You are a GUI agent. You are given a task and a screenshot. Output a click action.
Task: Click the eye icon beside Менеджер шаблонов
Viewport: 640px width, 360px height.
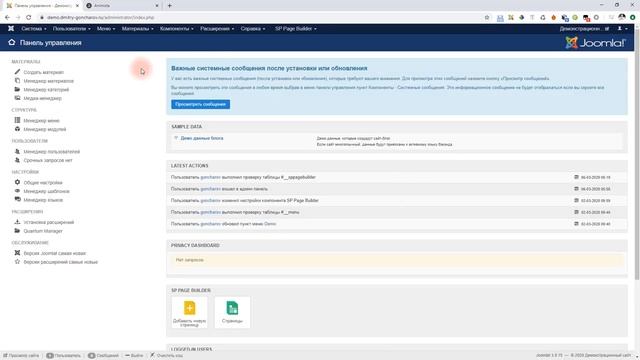(x=17, y=191)
